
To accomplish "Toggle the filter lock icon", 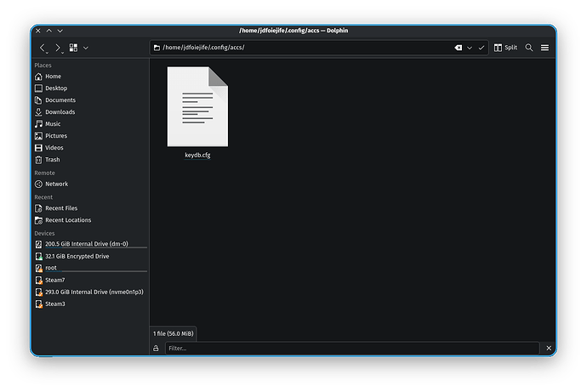I will point(156,349).
